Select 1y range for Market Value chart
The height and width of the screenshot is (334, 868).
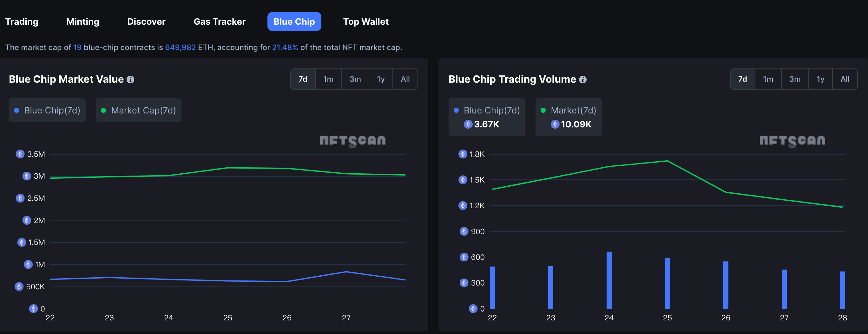click(x=381, y=79)
